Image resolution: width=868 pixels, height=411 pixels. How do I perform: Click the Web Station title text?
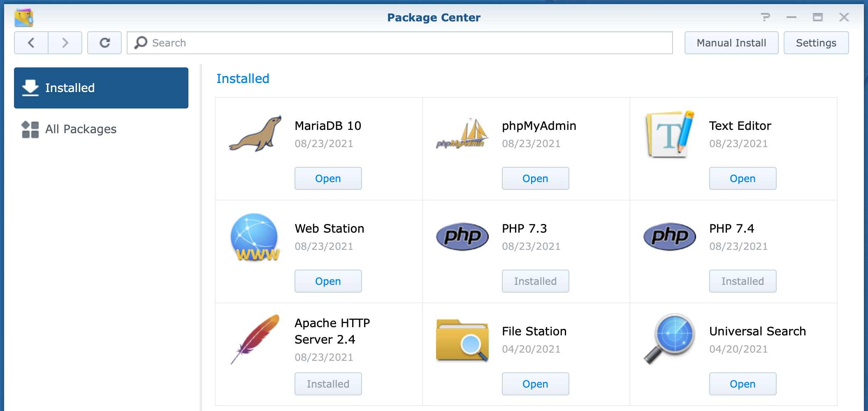330,229
